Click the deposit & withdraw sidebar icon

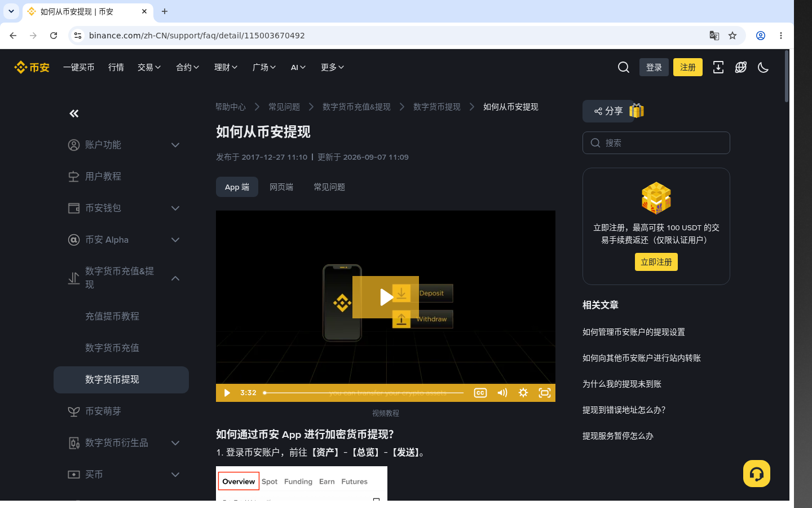74,278
